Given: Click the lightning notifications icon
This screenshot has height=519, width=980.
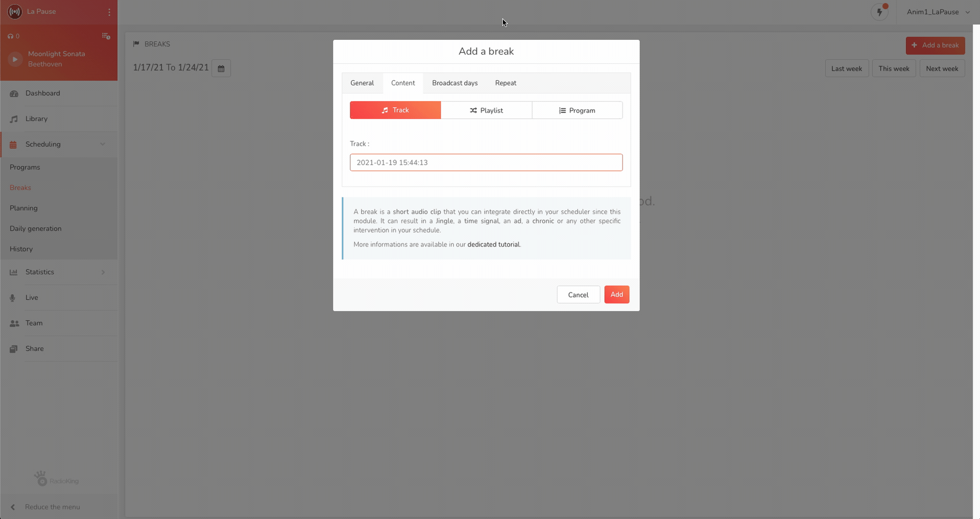Looking at the screenshot, I should point(879,12).
